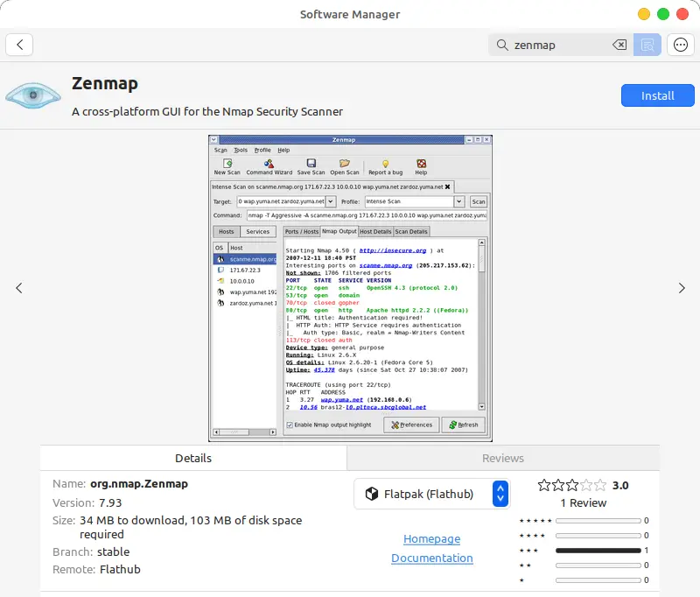
Task: Click the filled three-star rating bar
Action: tap(598, 551)
